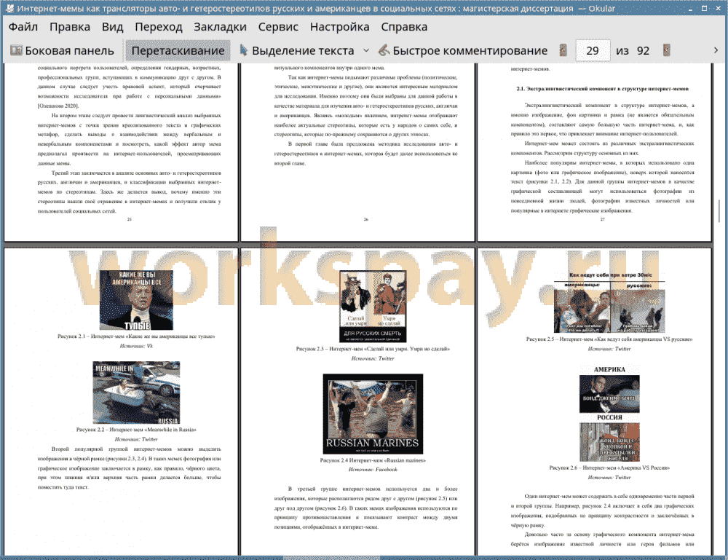Click the «Для русских смерть» meme image
Screen dimensions: 728x560
tap(373, 307)
